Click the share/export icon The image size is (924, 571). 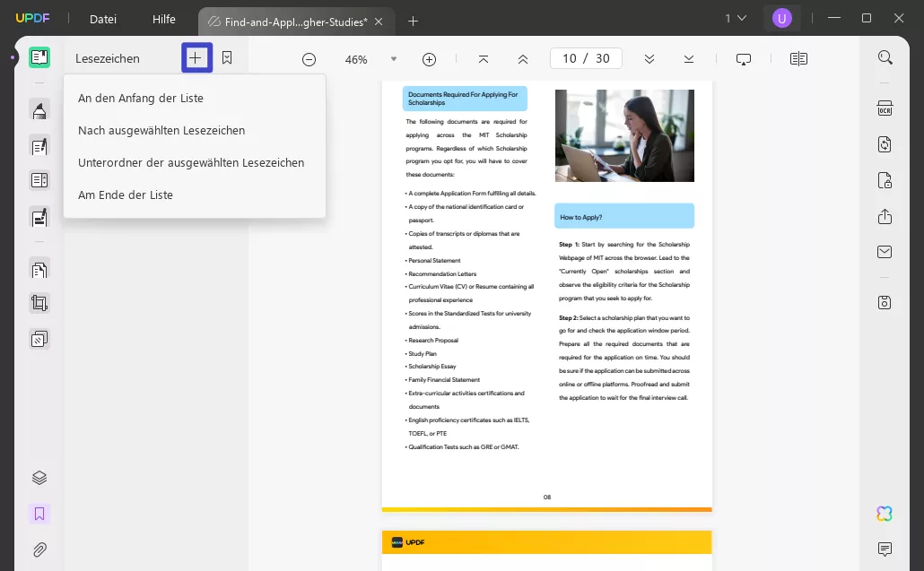(885, 215)
